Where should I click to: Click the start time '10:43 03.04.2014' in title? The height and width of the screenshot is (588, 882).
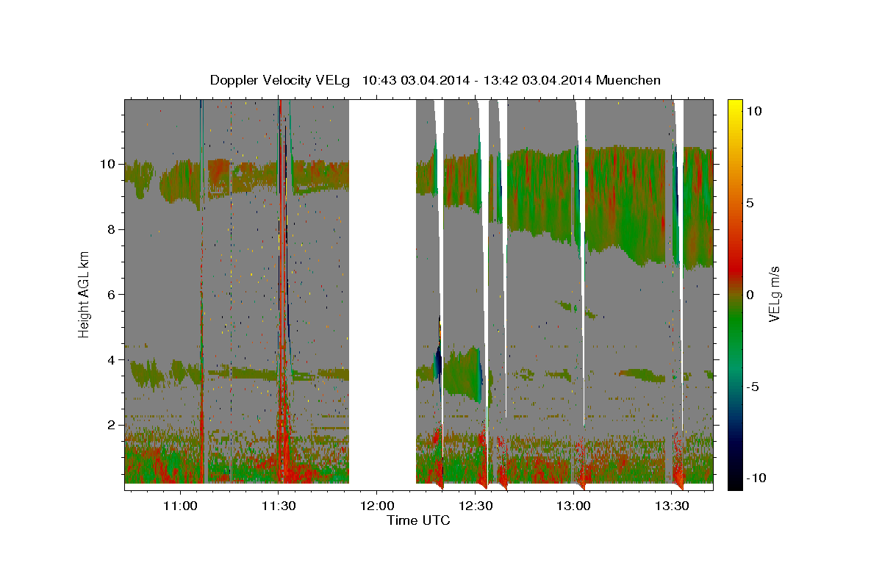[x=414, y=80]
